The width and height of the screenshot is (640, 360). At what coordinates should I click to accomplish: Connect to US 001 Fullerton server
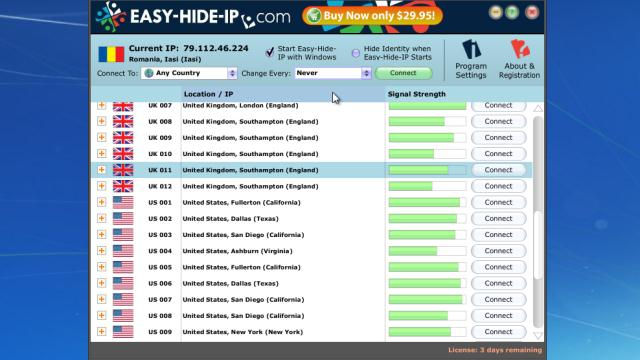coord(498,202)
